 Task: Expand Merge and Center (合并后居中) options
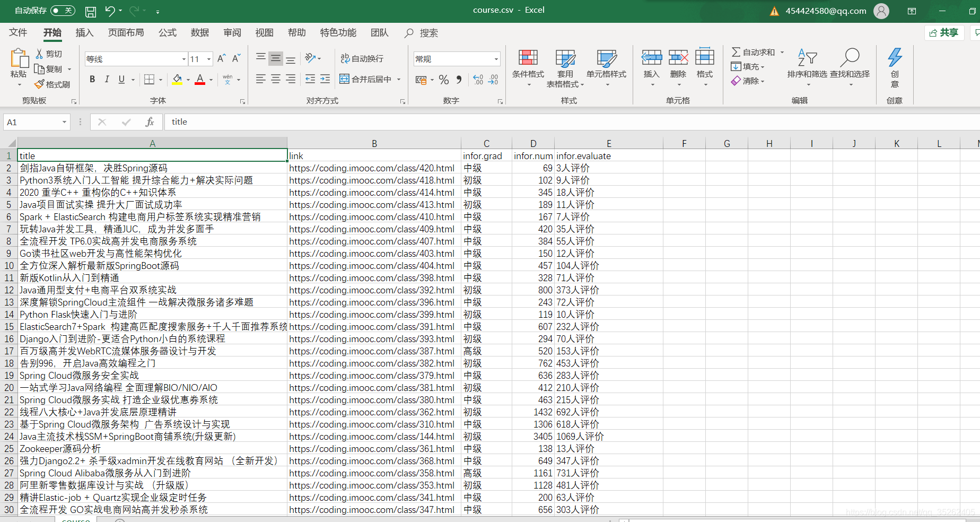tap(399, 80)
